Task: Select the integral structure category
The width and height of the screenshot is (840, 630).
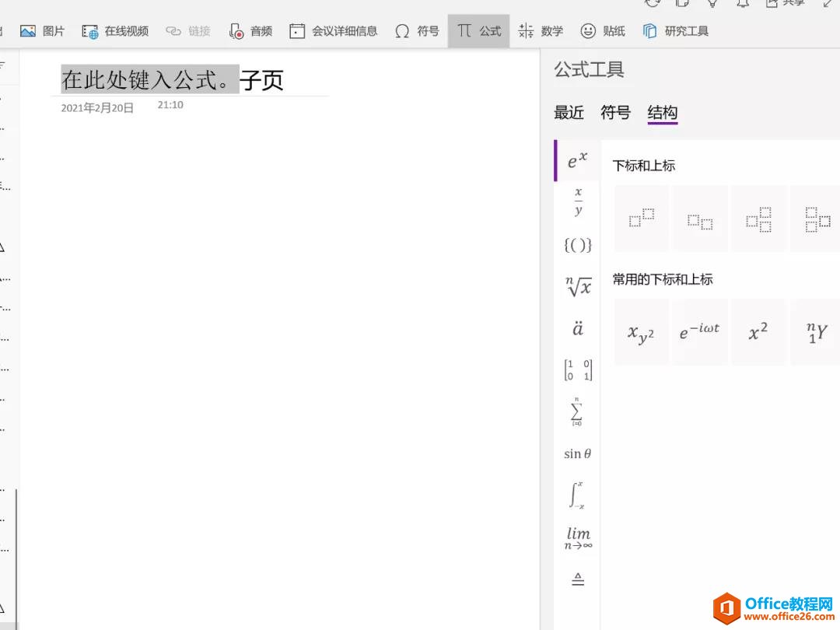Action: [x=577, y=495]
